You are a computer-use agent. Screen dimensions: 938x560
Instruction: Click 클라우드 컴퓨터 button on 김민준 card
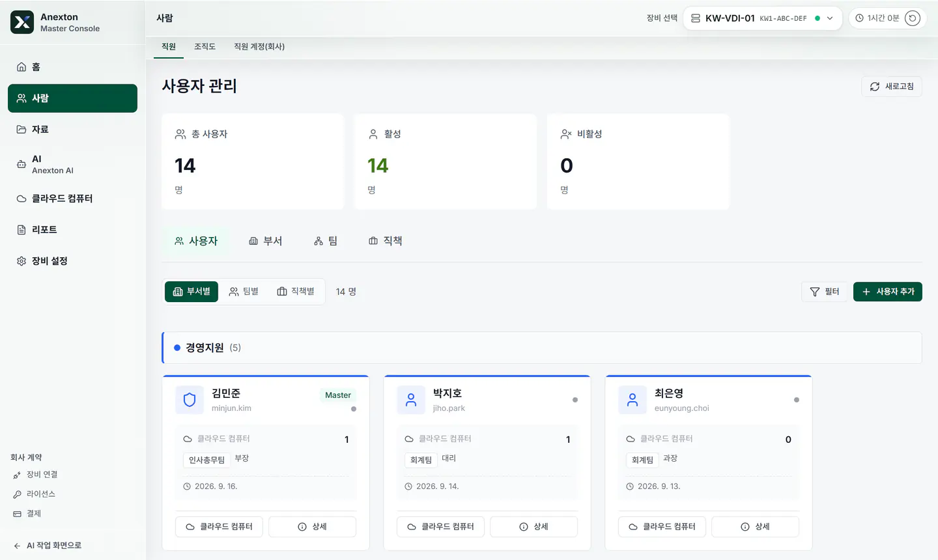(219, 527)
